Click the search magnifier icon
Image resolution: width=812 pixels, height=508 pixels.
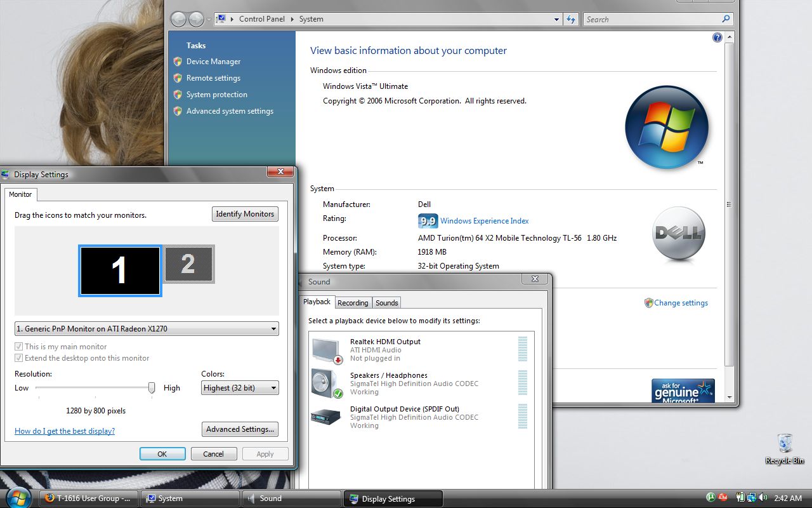pos(726,19)
